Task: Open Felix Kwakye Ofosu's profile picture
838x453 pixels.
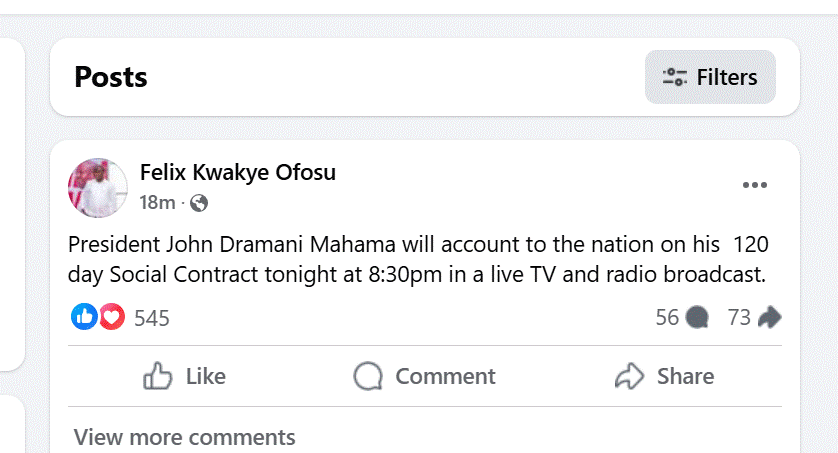Action: (97, 187)
